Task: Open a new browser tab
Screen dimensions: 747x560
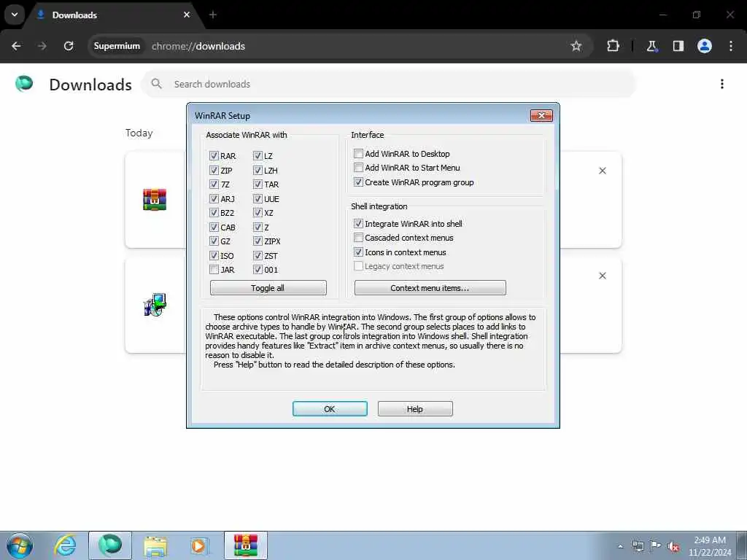Action: point(213,15)
